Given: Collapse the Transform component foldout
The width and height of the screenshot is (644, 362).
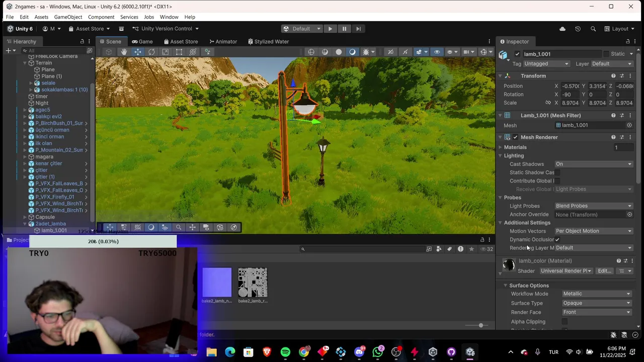Looking at the screenshot, I should pos(500,76).
